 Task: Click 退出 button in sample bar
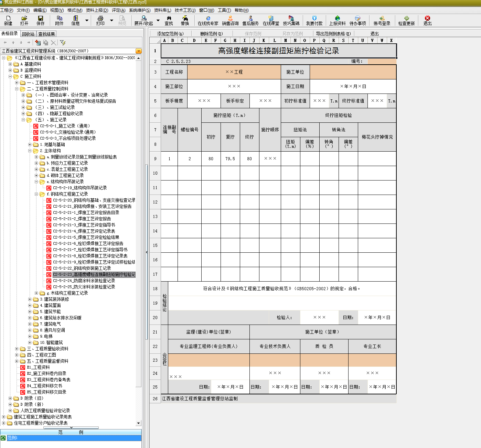tap(374, 34)
